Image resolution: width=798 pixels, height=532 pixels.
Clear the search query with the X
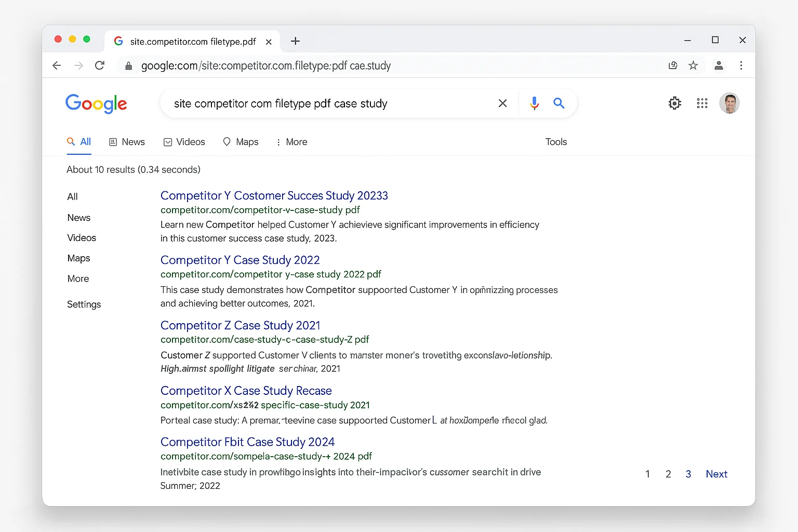(502, 103)
